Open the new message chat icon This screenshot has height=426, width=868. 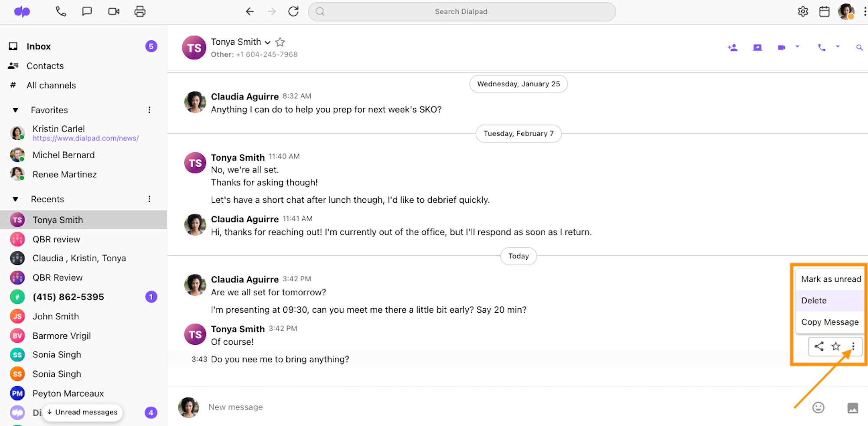[x=87, y=12]
